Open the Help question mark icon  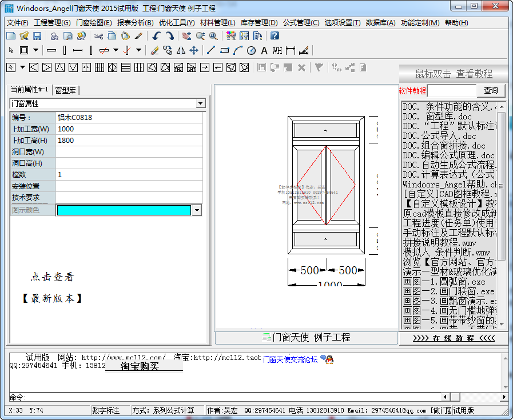275,36
